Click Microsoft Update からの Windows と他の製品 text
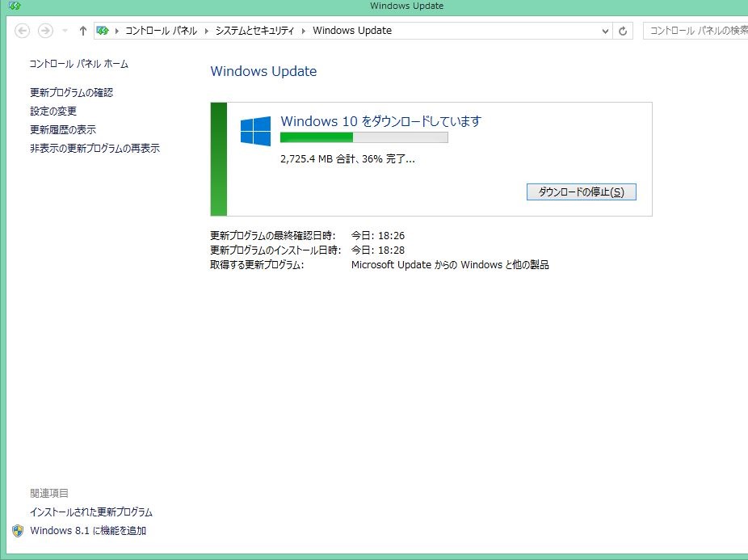748x560 pixels. [x=450, y=265]
